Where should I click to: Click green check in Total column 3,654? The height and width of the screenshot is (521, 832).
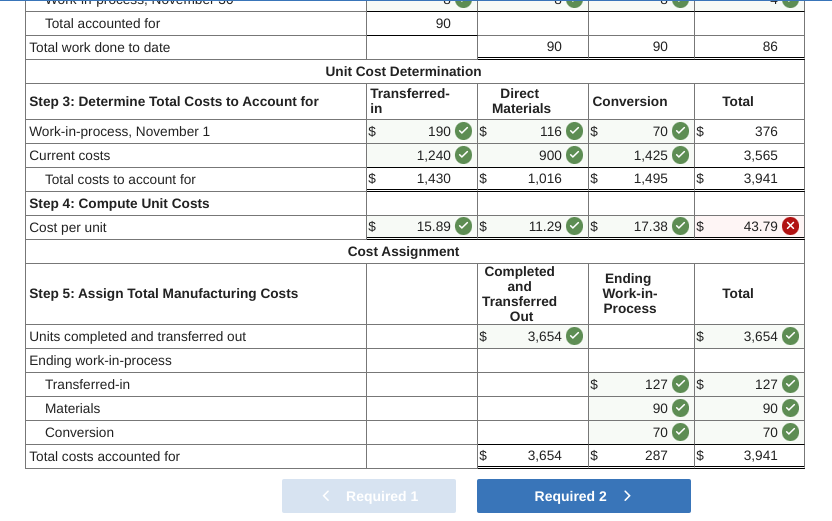coord(791,336)
